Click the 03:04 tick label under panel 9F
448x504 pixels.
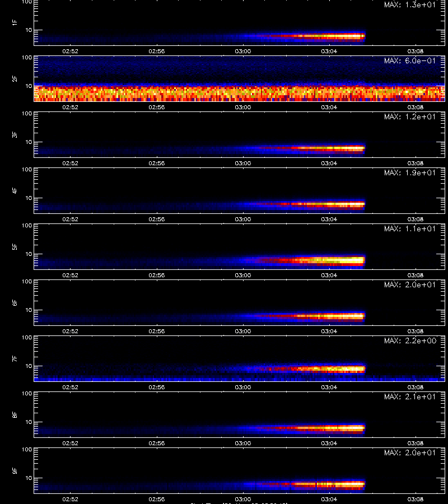[x=329, y=499]
